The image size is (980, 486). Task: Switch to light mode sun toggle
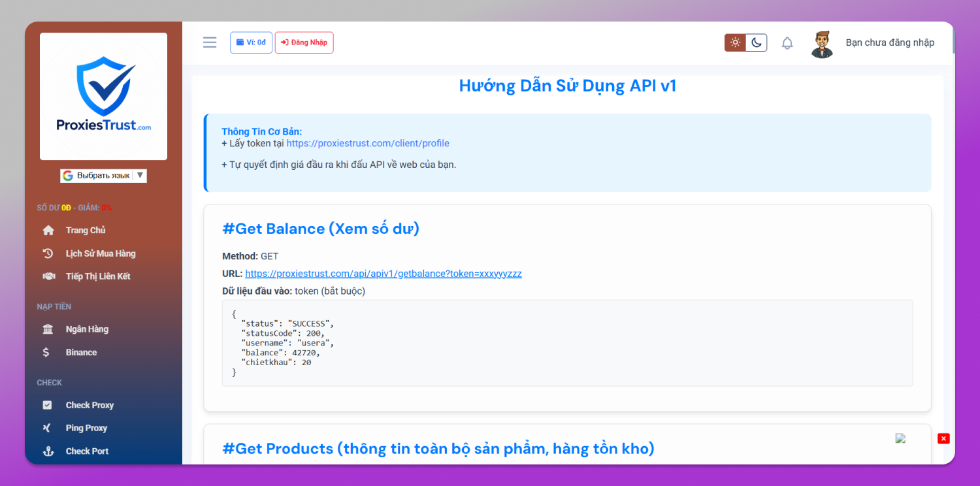735,42
